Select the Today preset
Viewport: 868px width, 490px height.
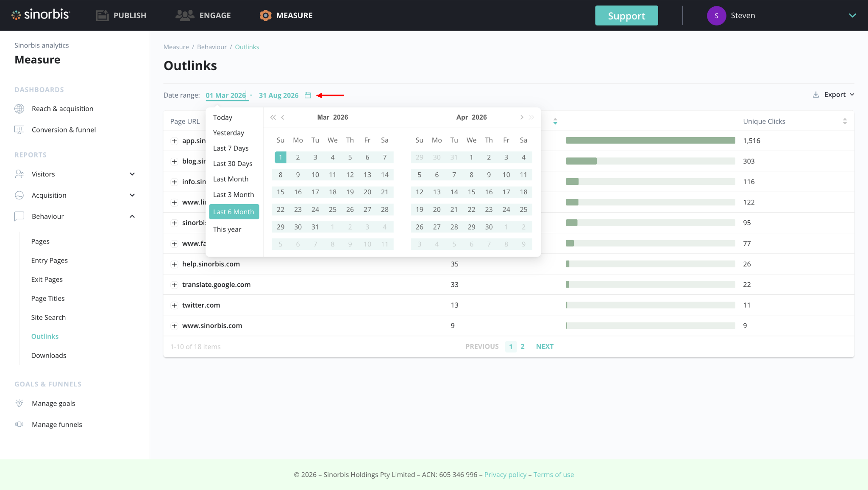[223, 118]
